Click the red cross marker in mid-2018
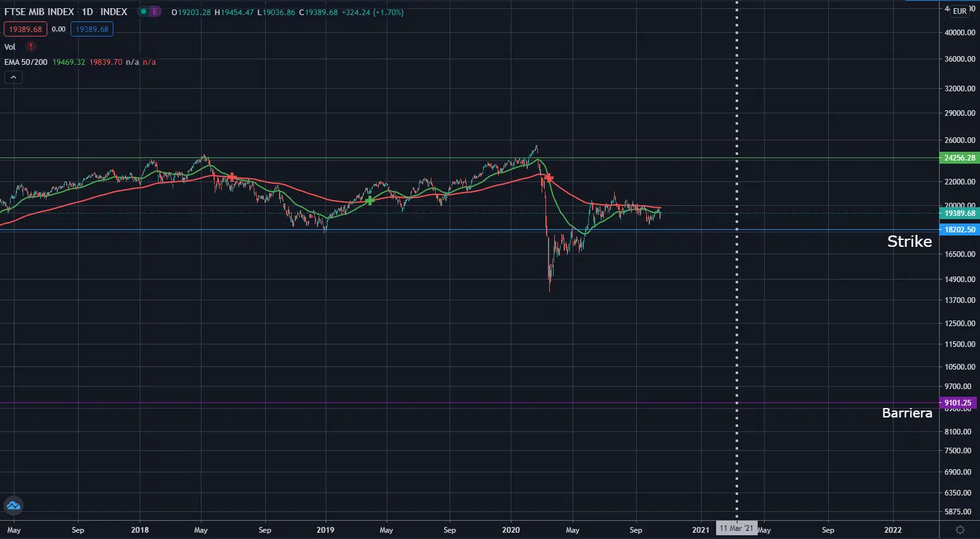 [232, 178]
